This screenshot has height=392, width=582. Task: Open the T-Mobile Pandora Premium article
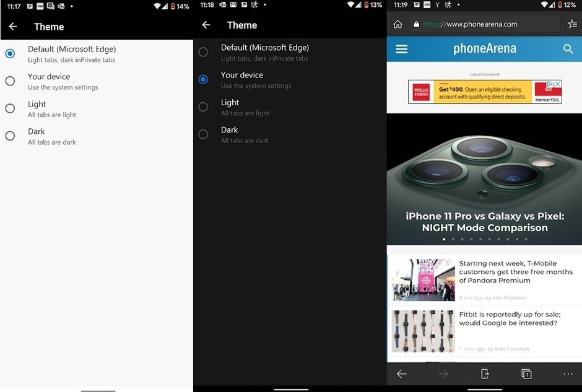tap(516, 272)
